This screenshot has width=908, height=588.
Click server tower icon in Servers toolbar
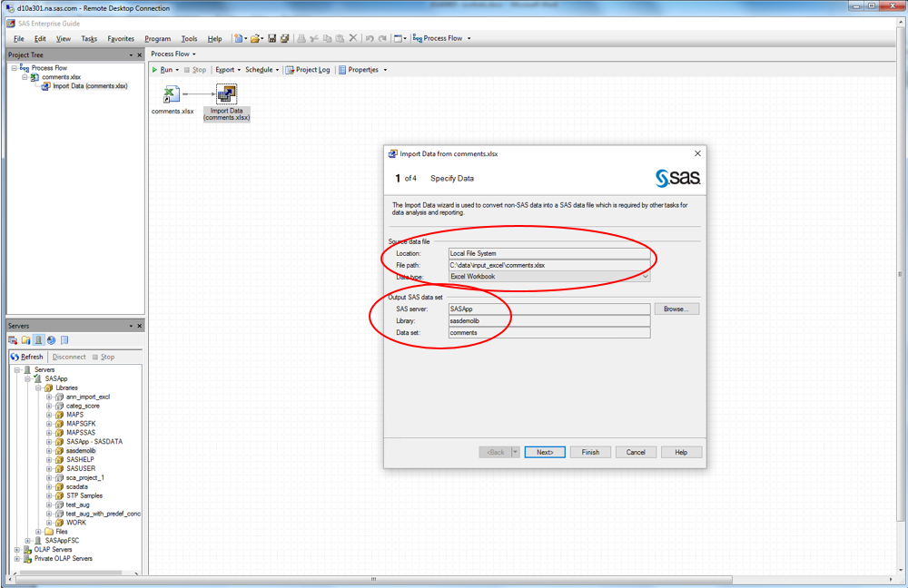38,340
